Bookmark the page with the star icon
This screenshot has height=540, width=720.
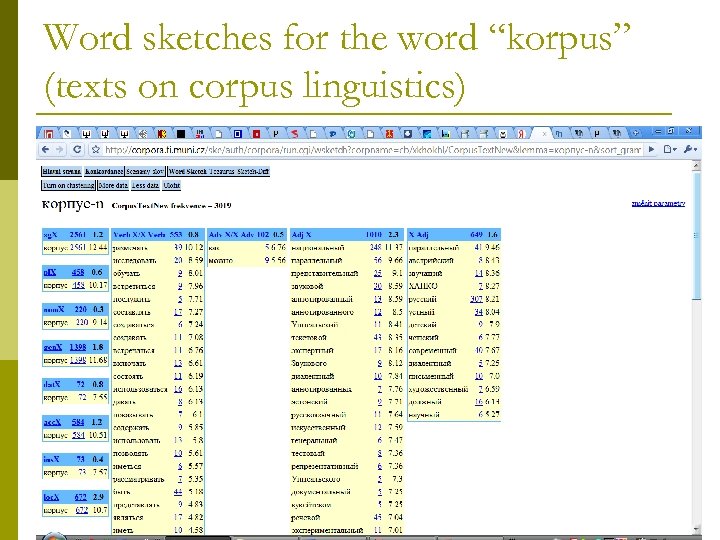pos(96,149)
